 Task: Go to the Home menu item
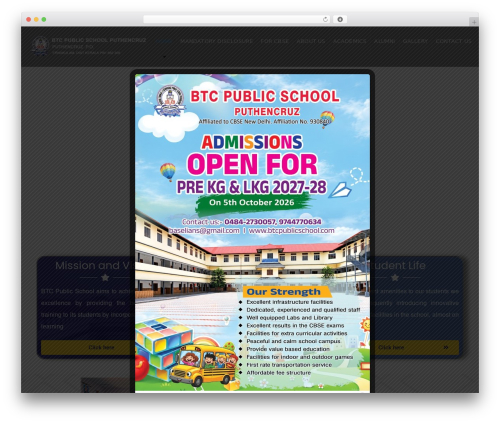point(163,41)
